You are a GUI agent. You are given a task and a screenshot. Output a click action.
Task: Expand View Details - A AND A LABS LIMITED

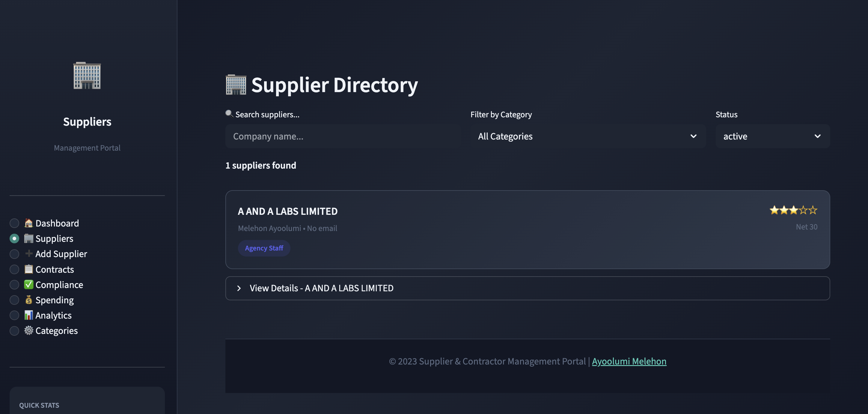click(x=527, y=288)
